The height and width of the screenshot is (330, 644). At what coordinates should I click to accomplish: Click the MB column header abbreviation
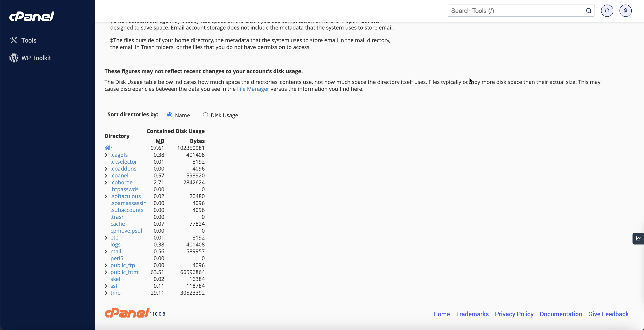coord(160,141)
